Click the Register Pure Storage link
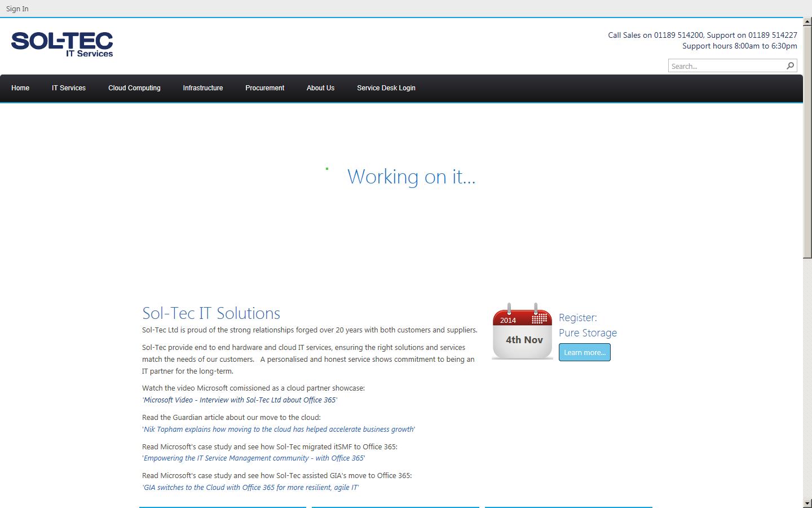Viewport: 812px width, 508px height. pyautogui.click(x=587, y=325)
